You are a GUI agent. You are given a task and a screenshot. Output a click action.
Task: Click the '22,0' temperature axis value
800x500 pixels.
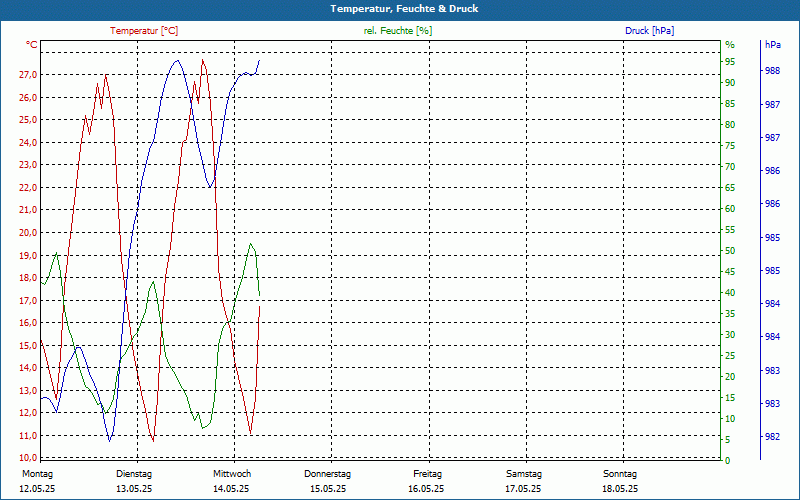(x=28, y=187)
